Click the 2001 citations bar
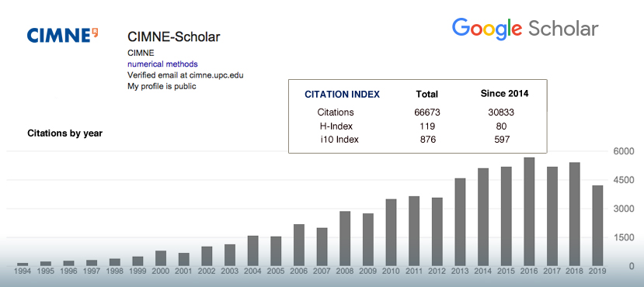This screenshot has height=287, width=644. point(184,259)
